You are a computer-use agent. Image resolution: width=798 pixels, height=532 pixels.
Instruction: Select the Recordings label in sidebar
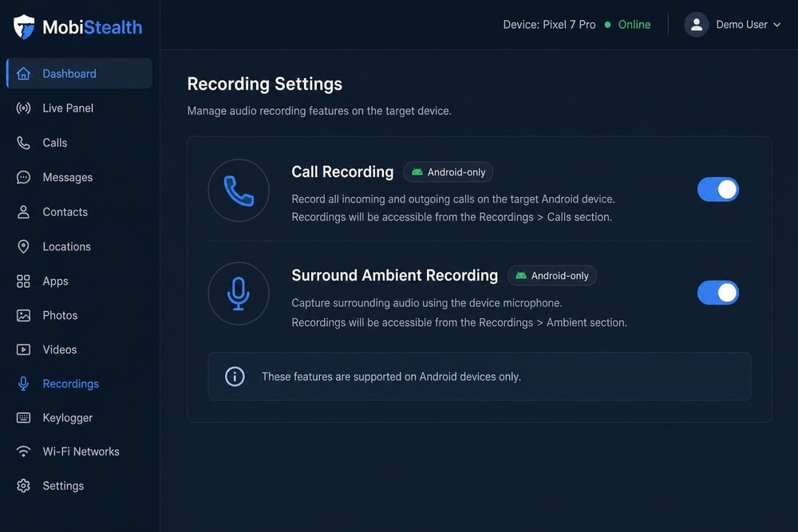pyautogui.click(x=71, y=384)
